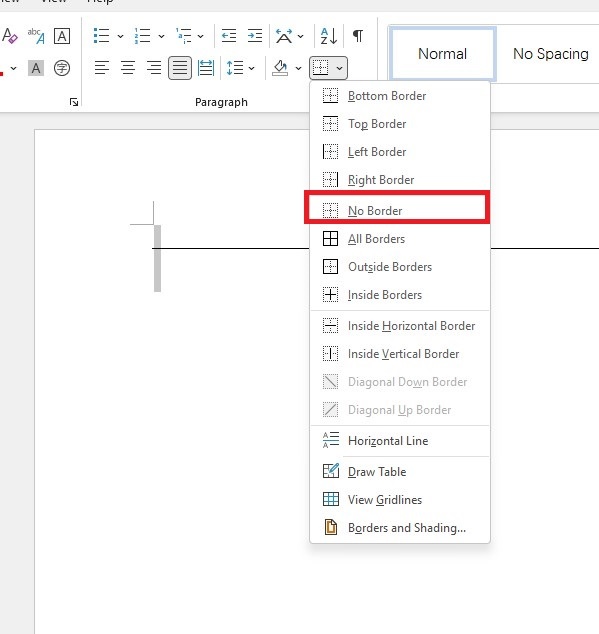Toggle Align Left paragraph alignment
599x634 pixels.
click(x=102, y=68)
